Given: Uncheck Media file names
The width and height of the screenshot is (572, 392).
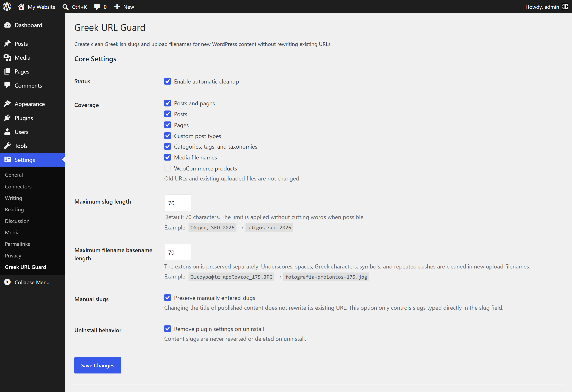Looking at the screenshot, I should (x=168, y=157).
